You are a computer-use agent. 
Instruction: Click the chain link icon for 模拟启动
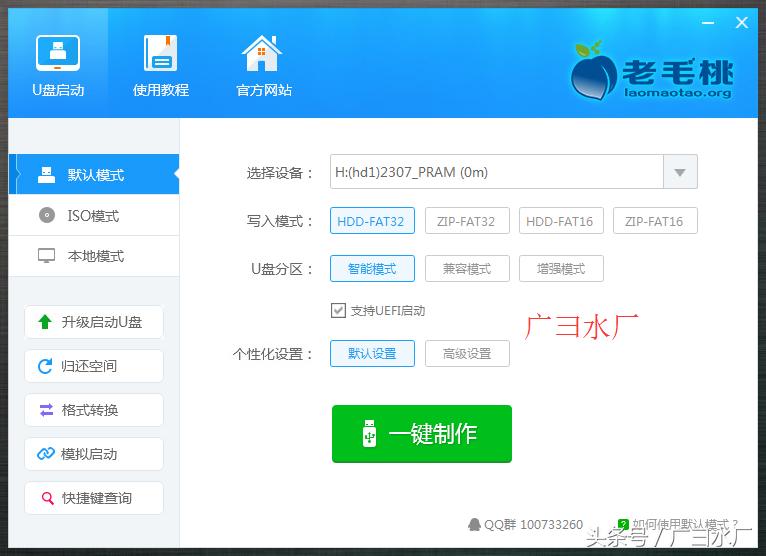pyautogui.click(x=46, y=454)
